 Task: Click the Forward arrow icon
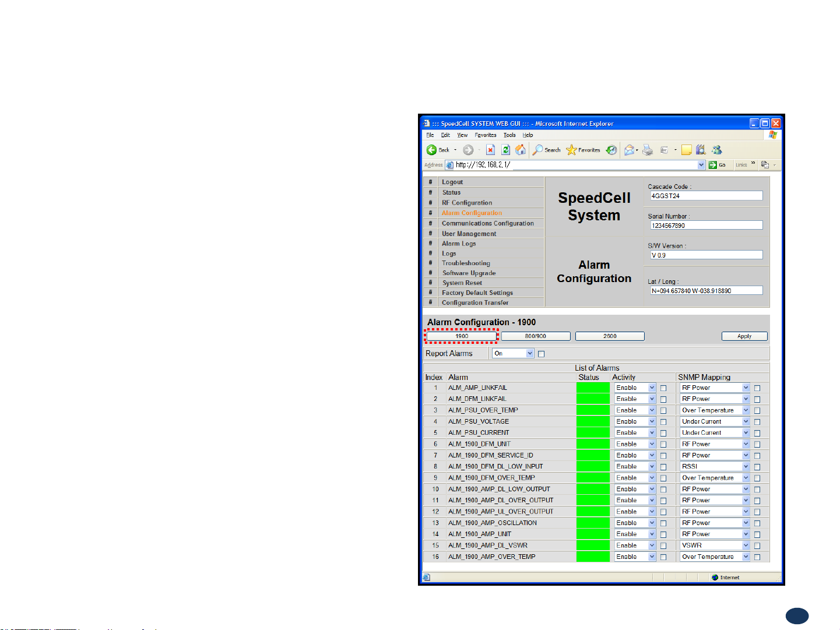(468, 150)
